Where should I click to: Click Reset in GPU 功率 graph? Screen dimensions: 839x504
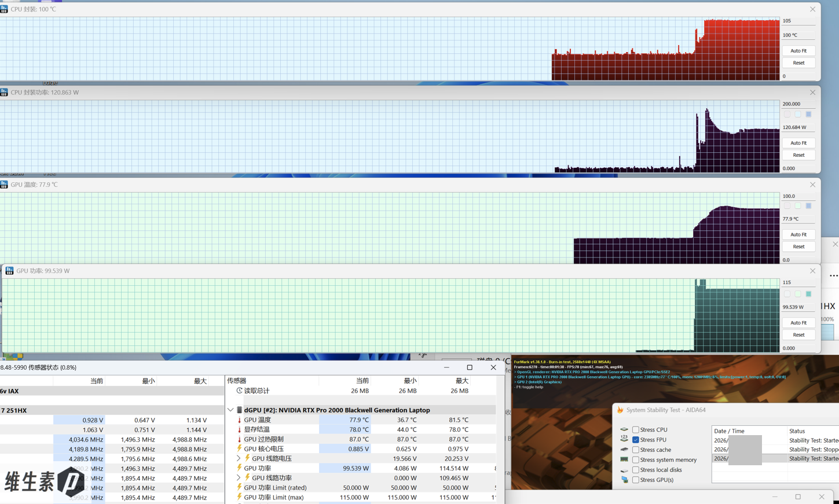(798, 335)
